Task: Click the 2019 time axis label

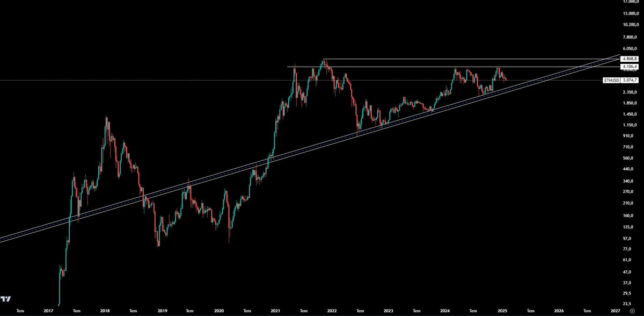Action: click(x=162, y=311)
